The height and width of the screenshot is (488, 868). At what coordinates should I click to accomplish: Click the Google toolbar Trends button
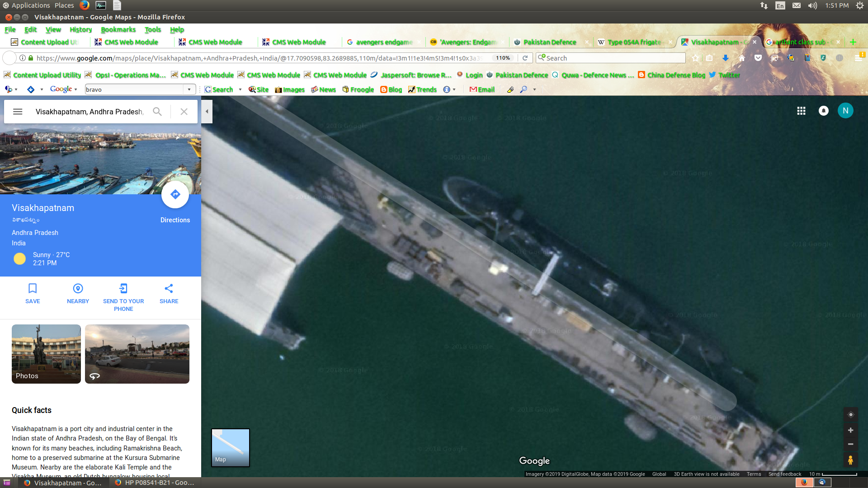(x=422, y=89)
